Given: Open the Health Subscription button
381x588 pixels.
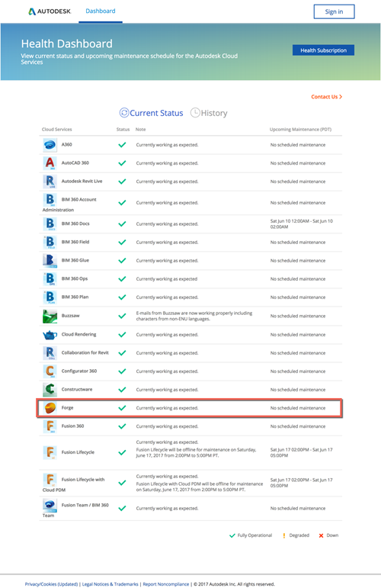Looking at the screenshot, I should (x=323, y=50).
